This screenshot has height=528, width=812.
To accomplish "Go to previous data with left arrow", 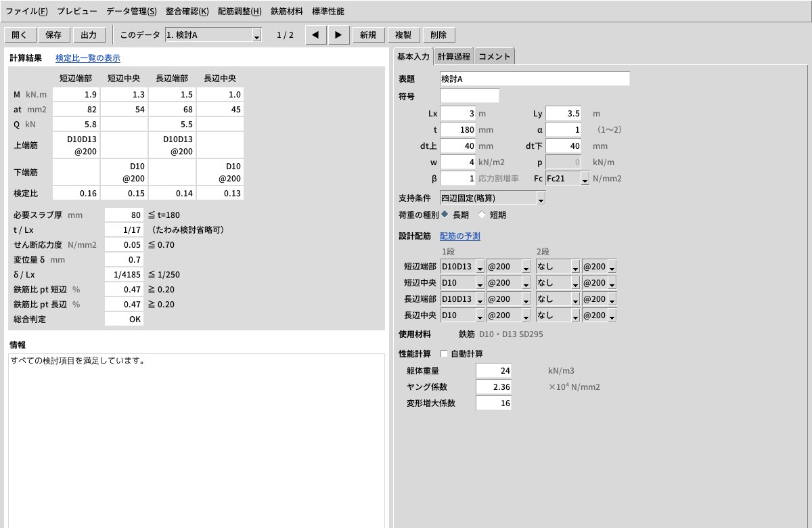I will pos(316,35).
